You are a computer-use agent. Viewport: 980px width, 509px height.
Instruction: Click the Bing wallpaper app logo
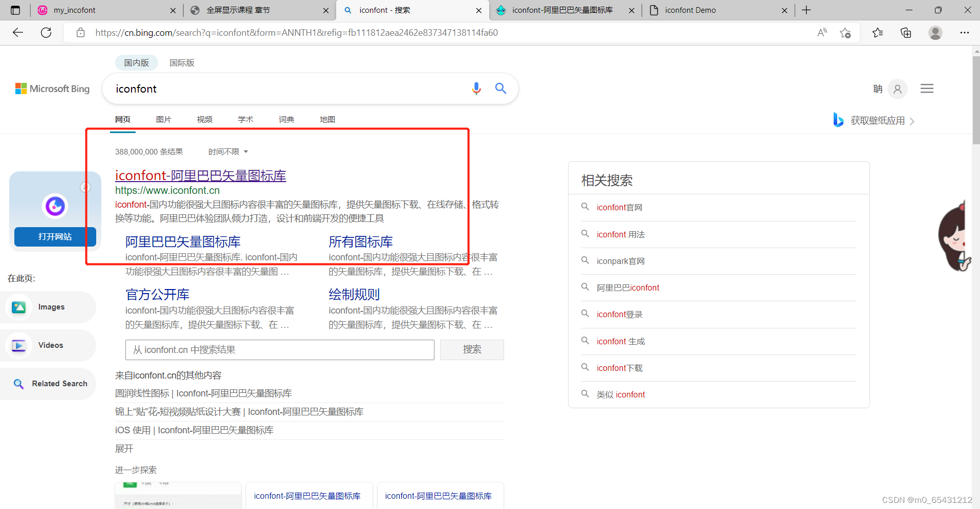(x=838, y=120)
